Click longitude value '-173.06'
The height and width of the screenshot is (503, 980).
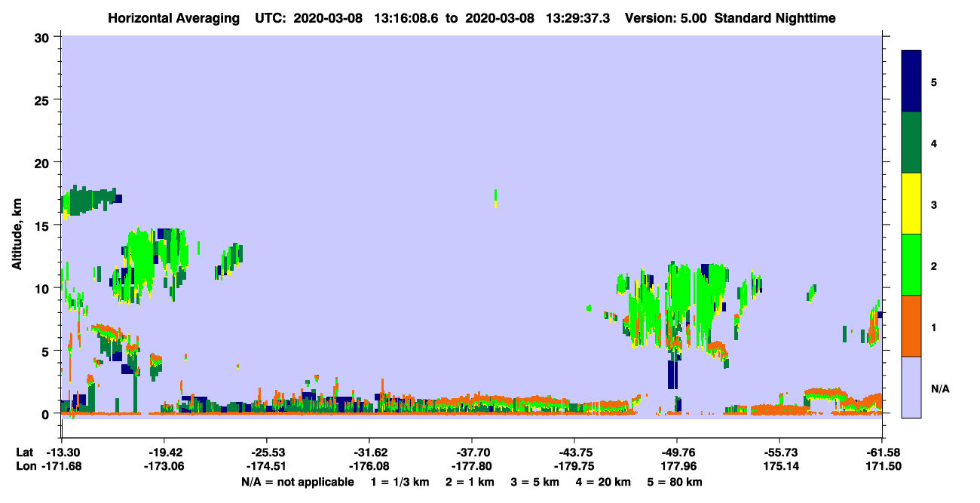click(164, 467)
